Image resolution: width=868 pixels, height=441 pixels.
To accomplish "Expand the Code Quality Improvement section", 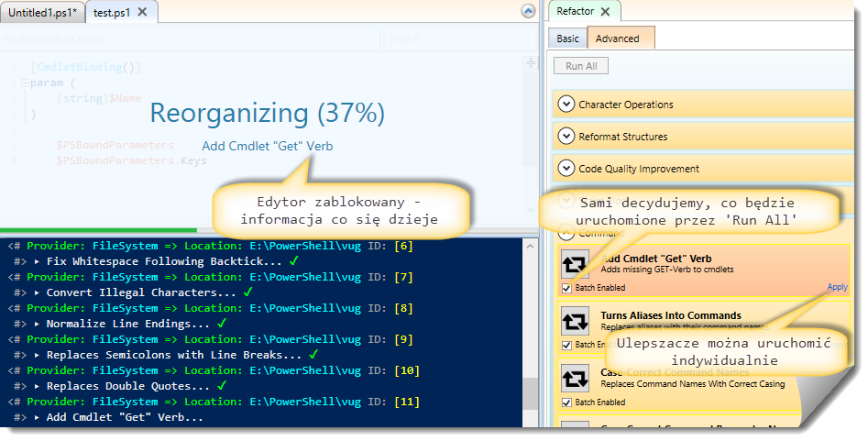I will [566, 169].
